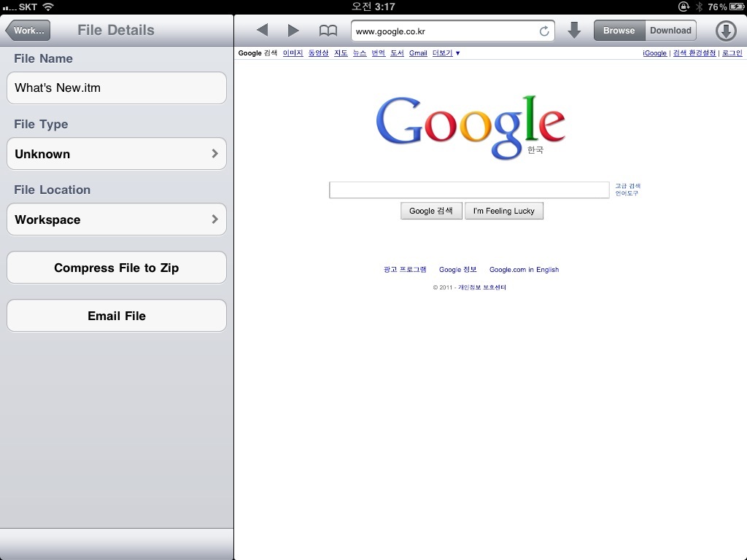Return to Workspace with the back button
Viewport: 747px width, 560px height.
coord(28,31)
